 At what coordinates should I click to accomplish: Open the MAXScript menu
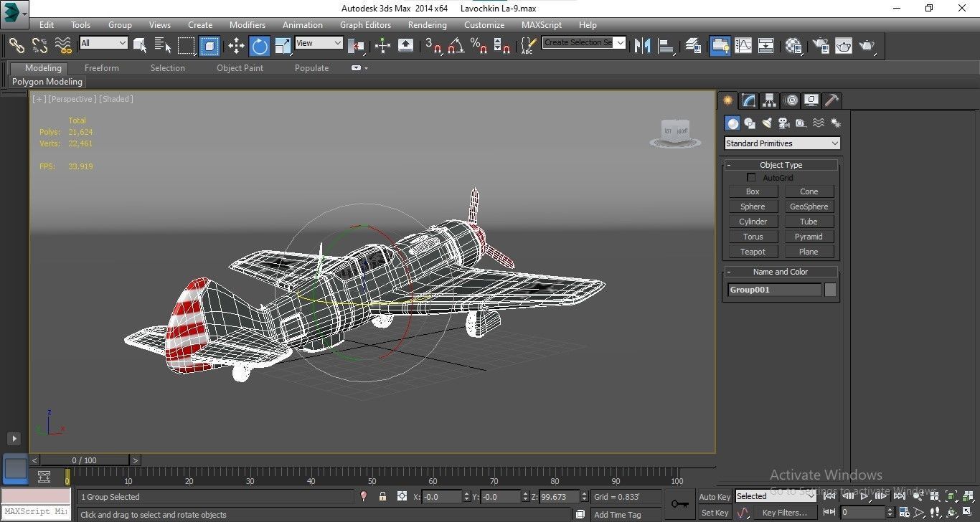tap(542, 24)
